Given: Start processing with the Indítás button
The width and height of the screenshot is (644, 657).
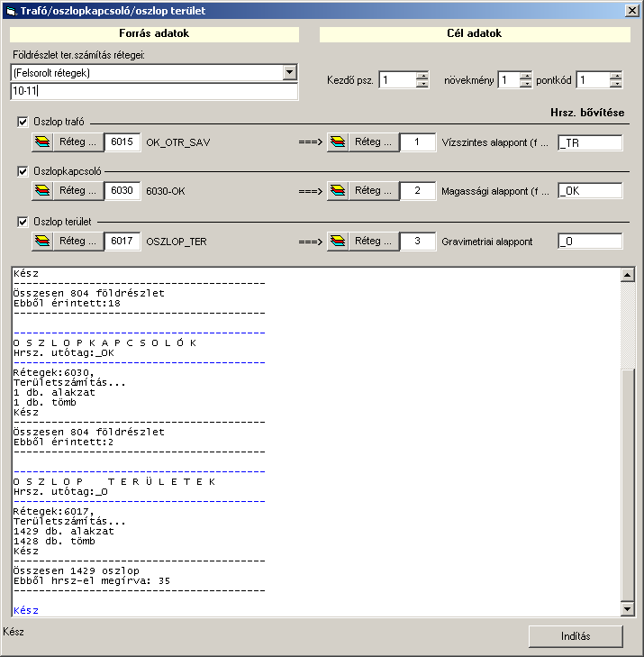Looking at the screenshot, I should (576, 636).
